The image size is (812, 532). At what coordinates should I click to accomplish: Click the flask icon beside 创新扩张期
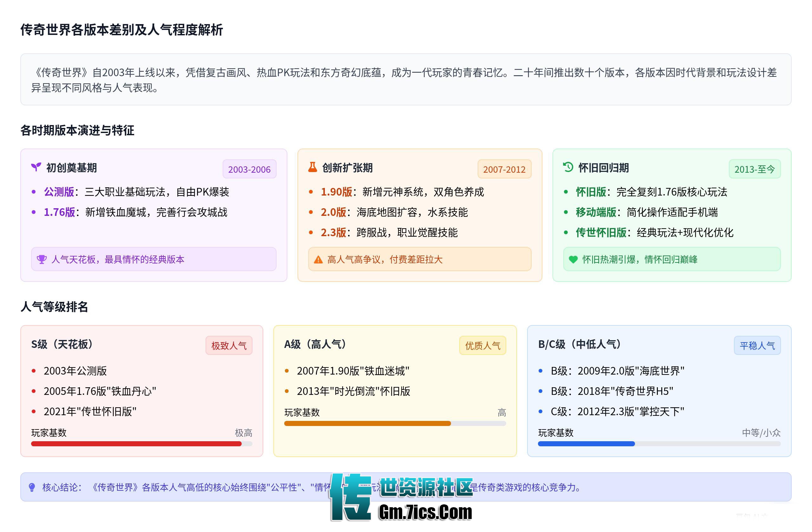pos(312,167)
